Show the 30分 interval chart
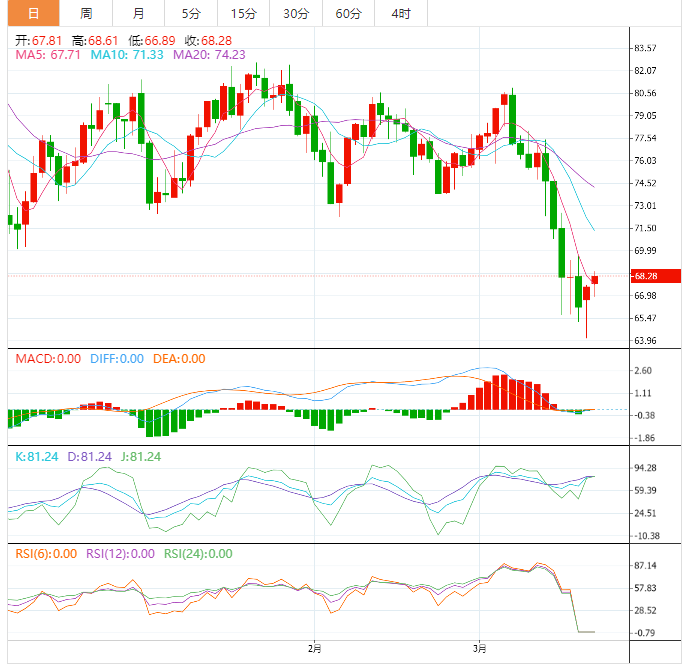Screen dimensions: 687x665 pyautogui.click(x=295, y=13)
